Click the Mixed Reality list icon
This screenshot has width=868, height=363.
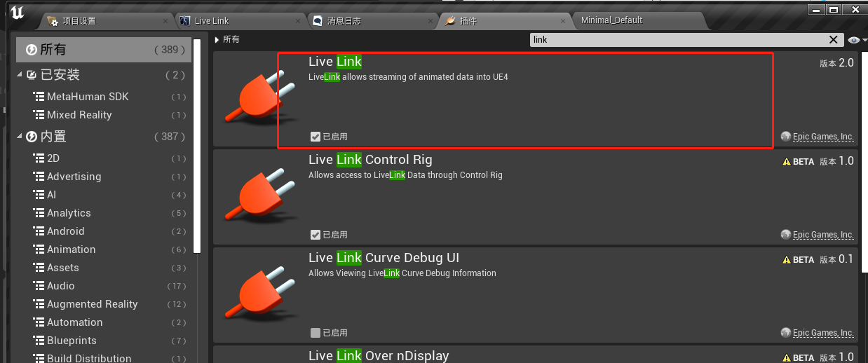pos(39,115)
